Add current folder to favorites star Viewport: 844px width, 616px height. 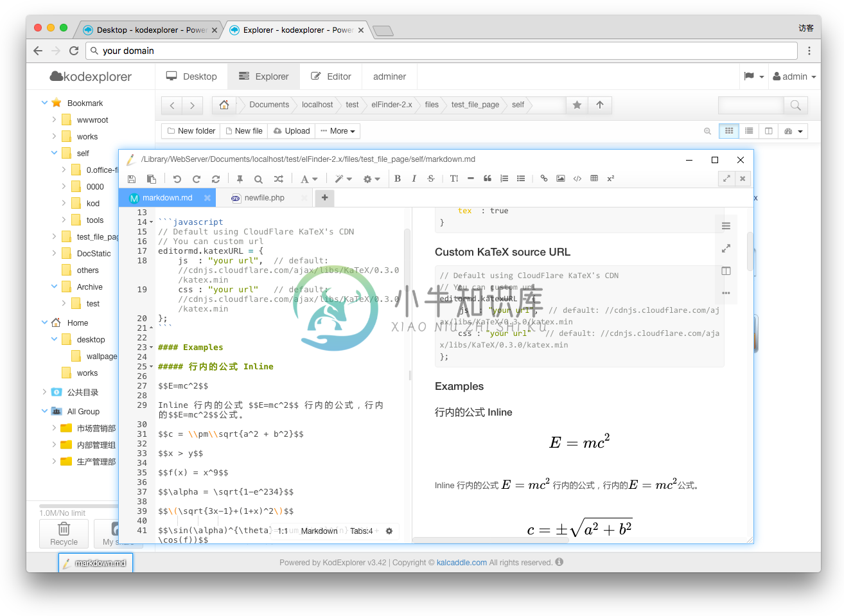click(x=577, y=105)
